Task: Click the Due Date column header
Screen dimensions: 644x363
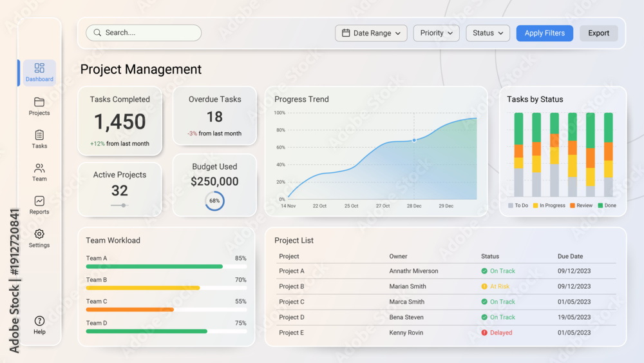Action: click(x=570, y=256)
